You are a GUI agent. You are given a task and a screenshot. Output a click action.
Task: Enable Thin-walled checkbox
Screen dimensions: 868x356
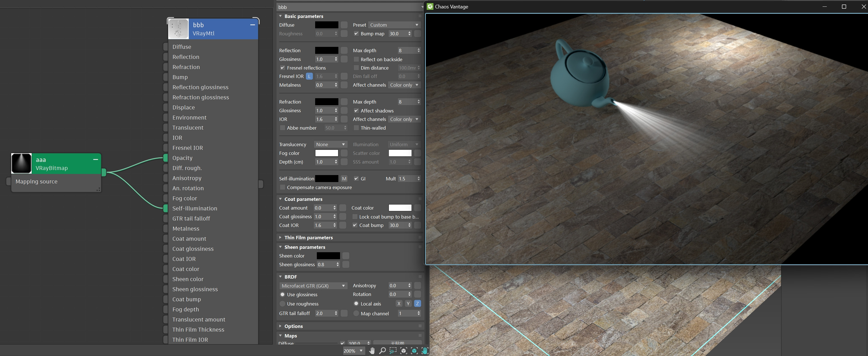(x=356, y=128)
